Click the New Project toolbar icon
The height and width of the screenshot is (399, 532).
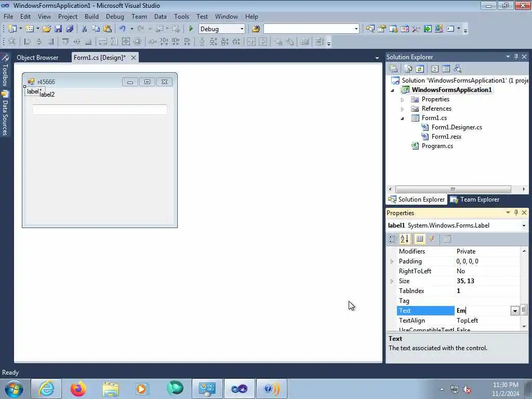point(12,29)
